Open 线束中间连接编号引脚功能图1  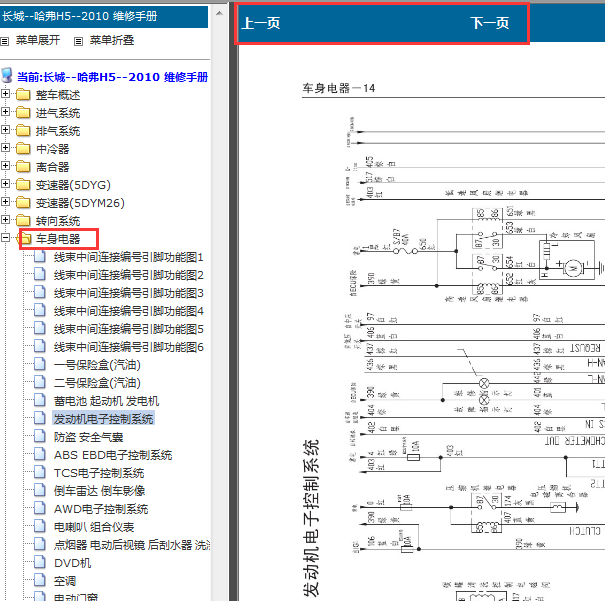pyautogui.click(x=128, y=257)
